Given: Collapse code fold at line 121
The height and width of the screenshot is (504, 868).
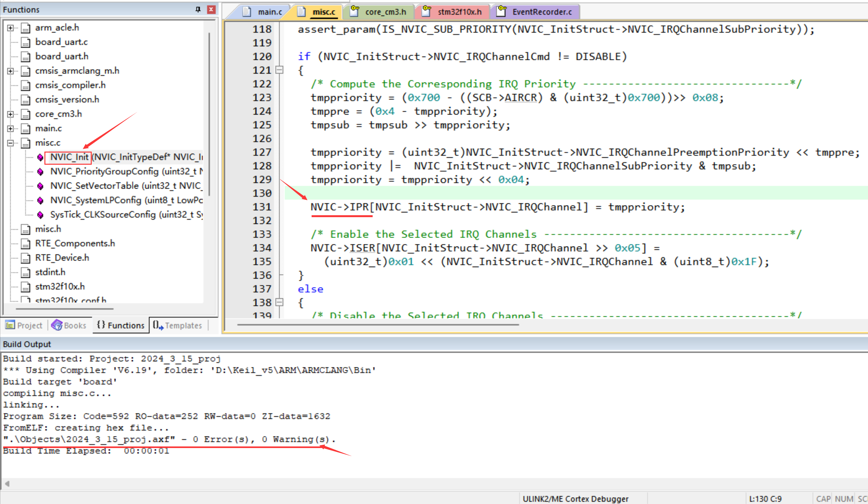Looking at the screenshot, I should tap(280, 70).
